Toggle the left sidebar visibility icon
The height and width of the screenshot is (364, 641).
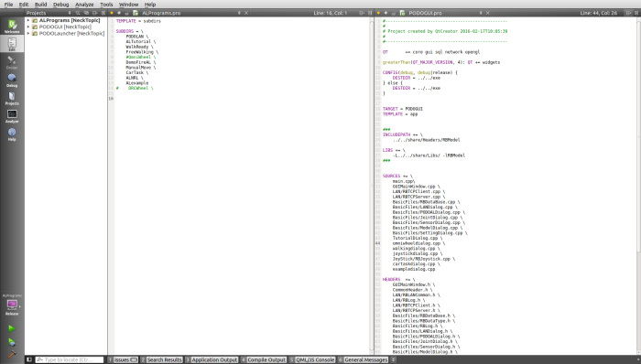point(29,359)
